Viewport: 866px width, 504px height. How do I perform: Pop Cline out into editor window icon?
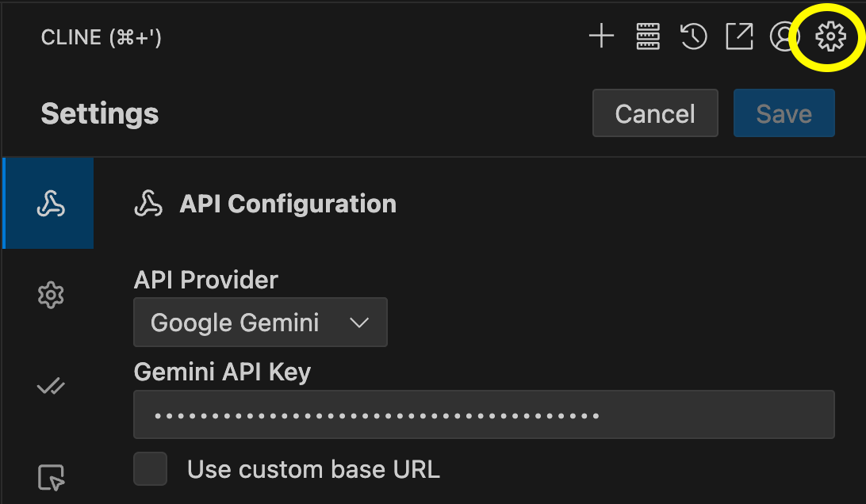[739, 37]
